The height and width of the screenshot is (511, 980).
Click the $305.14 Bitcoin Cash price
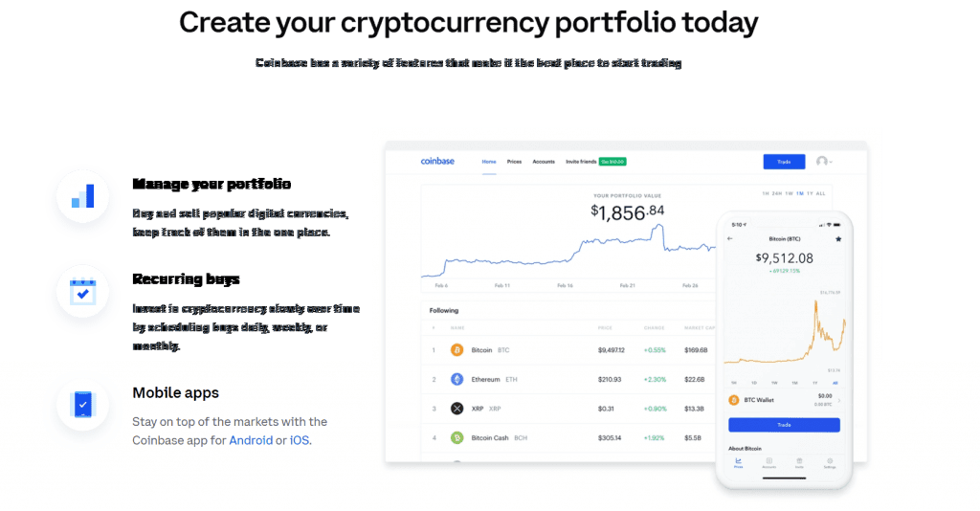click(610, 438)
